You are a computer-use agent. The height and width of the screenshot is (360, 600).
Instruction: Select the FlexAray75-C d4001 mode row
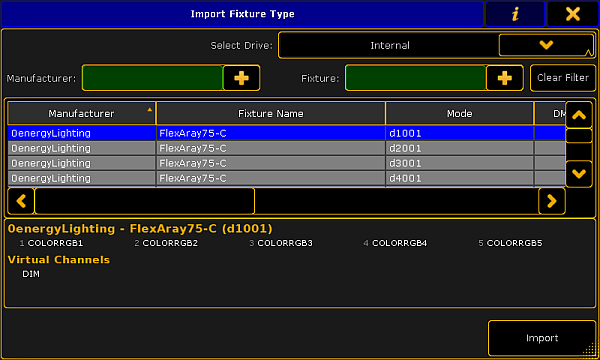tap(286, 178)
